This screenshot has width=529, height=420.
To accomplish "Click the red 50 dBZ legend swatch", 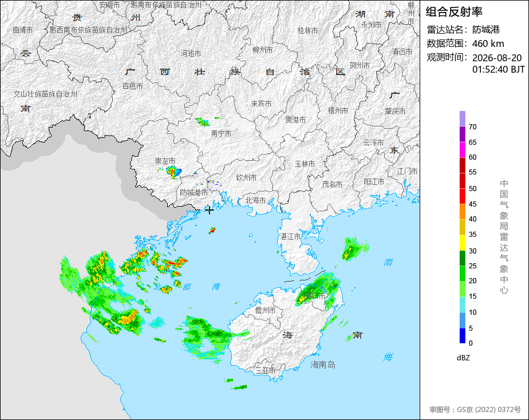I will [462, 181].
